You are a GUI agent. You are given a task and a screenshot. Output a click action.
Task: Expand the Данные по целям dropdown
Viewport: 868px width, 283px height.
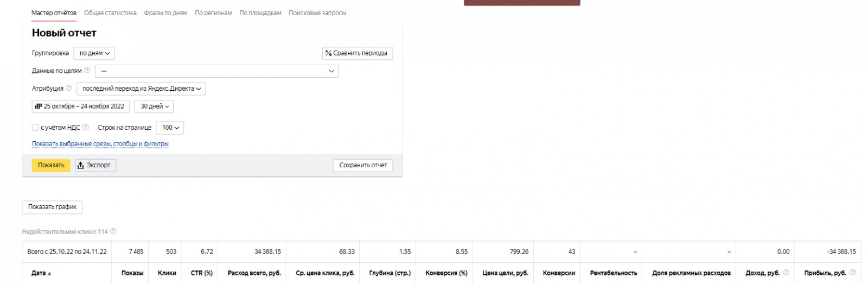217,71
